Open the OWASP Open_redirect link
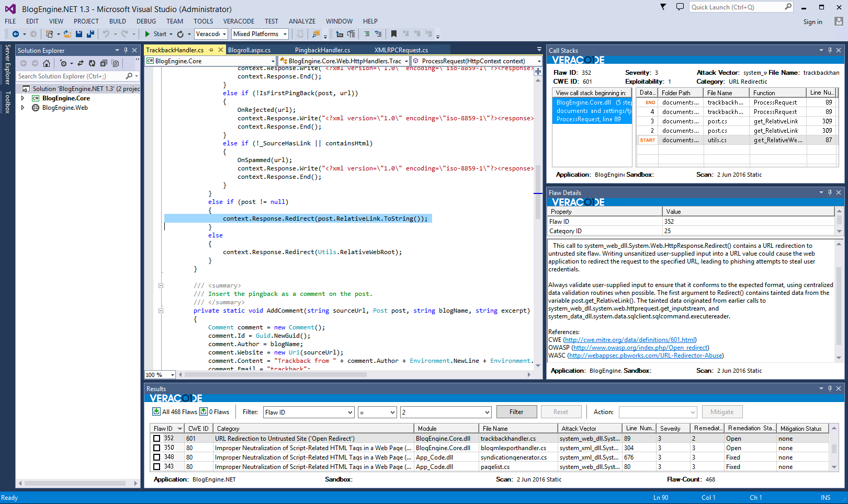The width and height of the screenshot is (848, 504). coord(640,348)
